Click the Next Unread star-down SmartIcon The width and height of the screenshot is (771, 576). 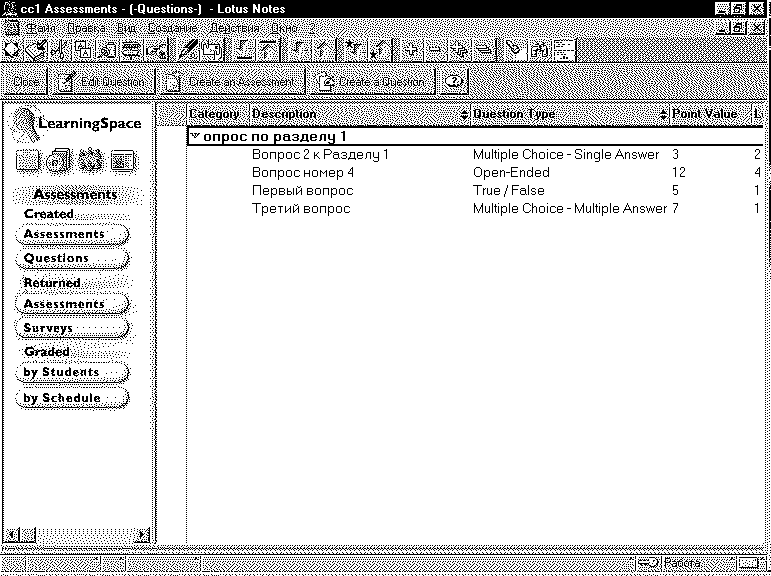coord(354,51)
